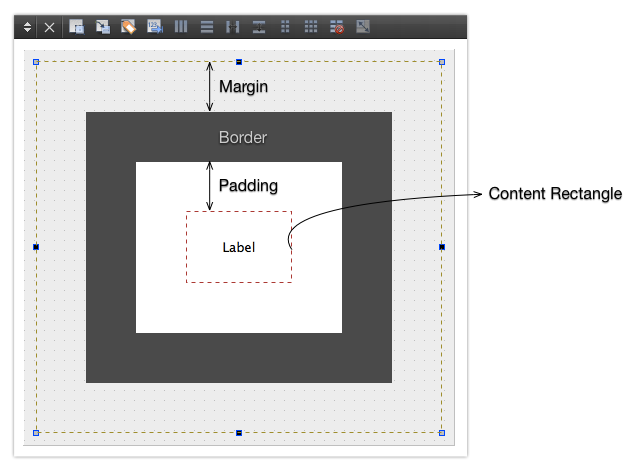Switch to Edit Signals/Slots mode
640x471 pixels.
[103, 27]
